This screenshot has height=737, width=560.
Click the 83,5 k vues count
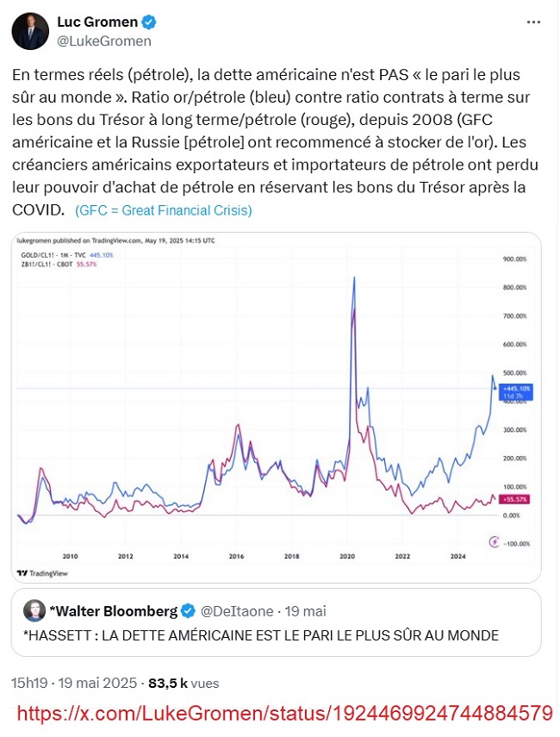pyautogui.click(x=184, y=683)
